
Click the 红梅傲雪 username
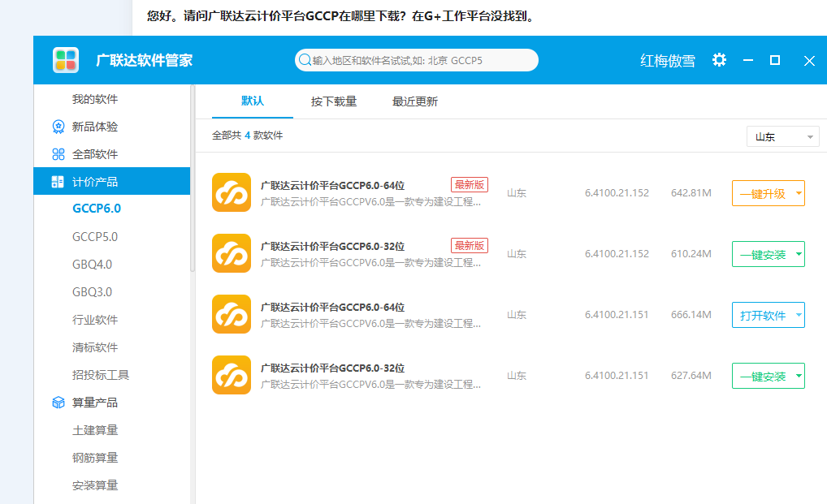pyautogui.click(x=668, y=61)
